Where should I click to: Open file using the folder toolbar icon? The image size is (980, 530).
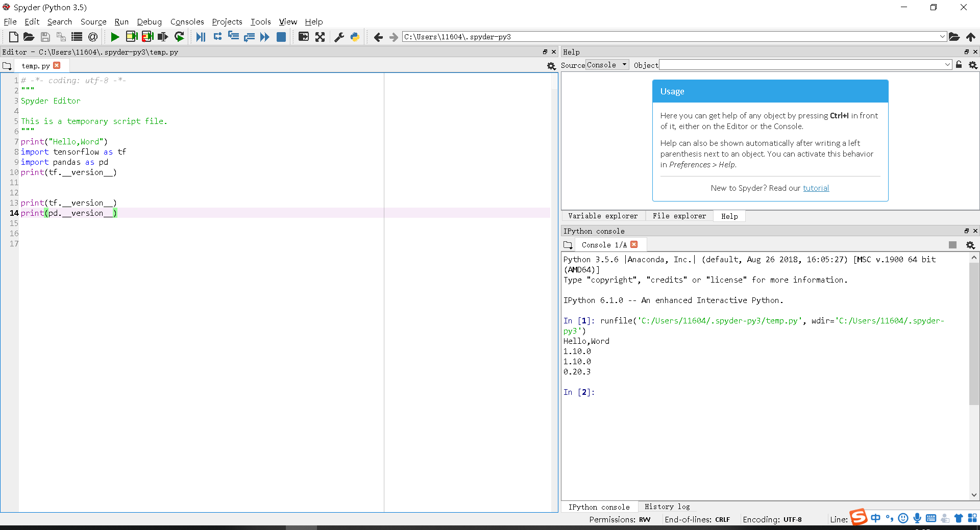[29, 37]
